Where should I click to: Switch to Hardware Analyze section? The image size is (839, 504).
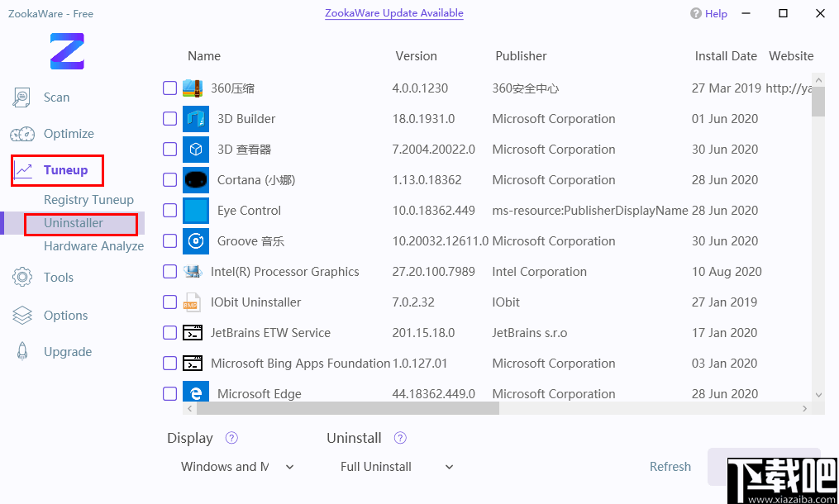point(93,246)
